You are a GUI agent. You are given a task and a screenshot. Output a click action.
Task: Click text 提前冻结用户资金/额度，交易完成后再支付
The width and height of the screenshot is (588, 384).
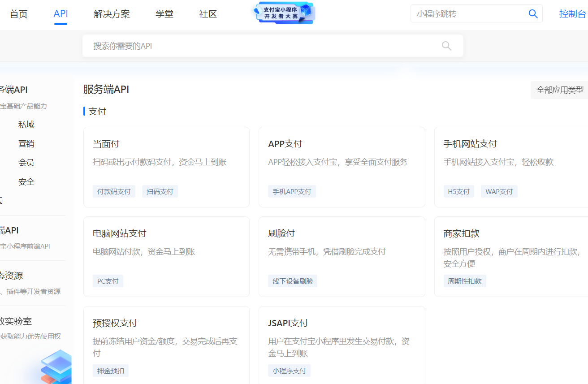click(165, 347)
